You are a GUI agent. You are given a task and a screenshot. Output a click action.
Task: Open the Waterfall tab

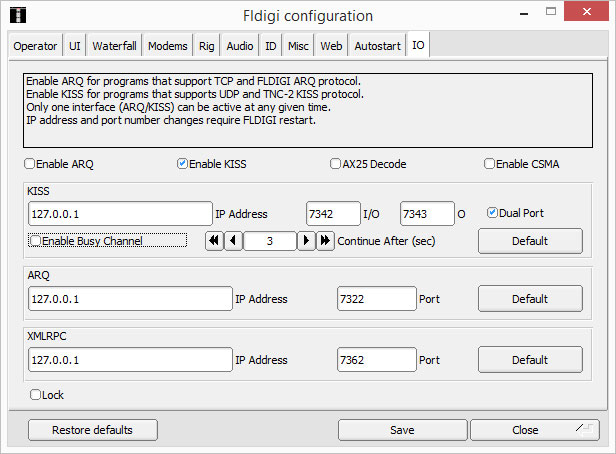coord(115,46)
